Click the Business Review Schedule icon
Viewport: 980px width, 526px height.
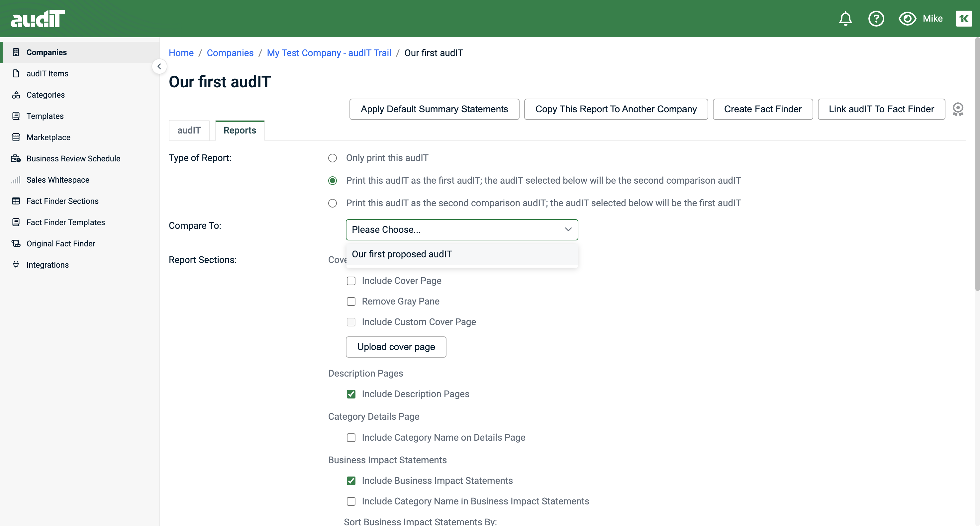pyautogui.click(x=16, y=159)
